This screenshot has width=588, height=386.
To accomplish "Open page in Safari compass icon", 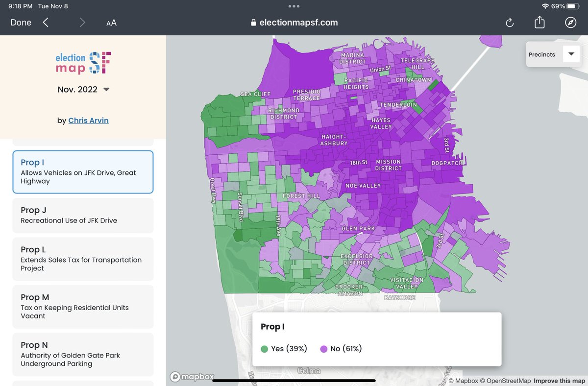I will click(x=570, y=23).
